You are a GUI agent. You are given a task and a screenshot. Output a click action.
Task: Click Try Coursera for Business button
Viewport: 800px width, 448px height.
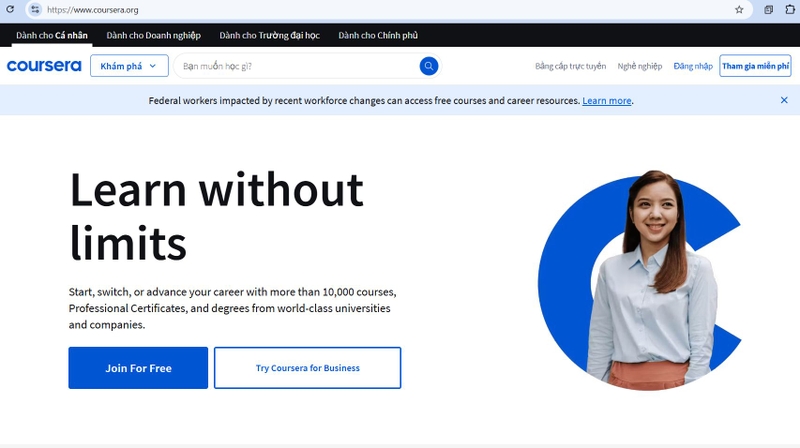(308, 368)
